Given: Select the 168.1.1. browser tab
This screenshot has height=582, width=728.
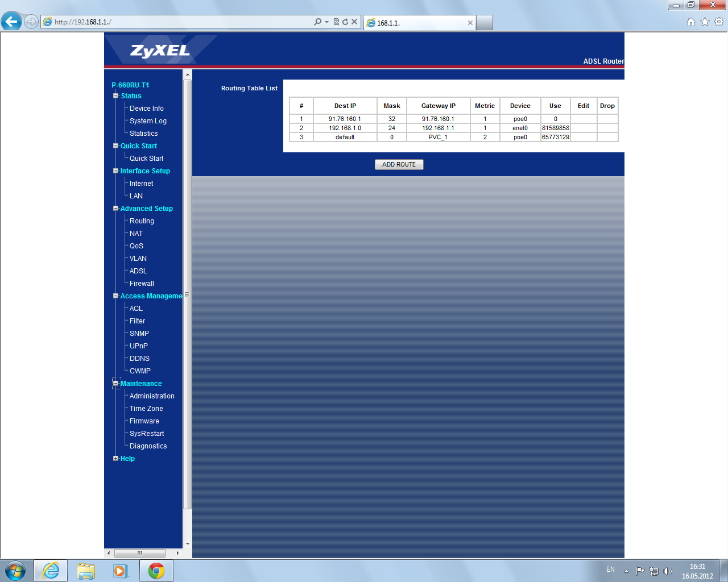Looking at the screenshot, I should coord(419,23).
